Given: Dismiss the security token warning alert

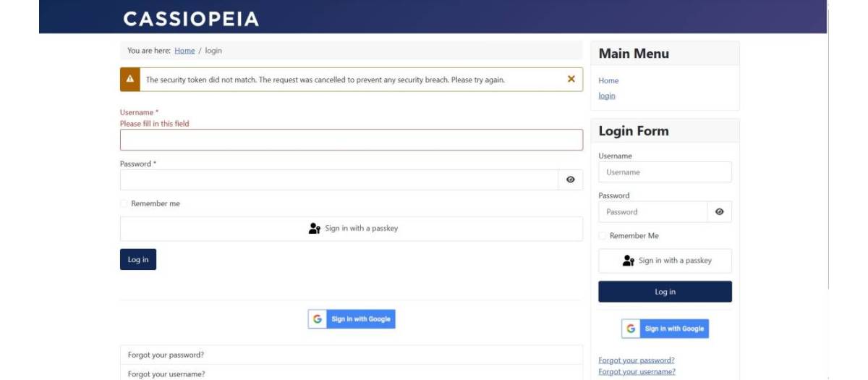Looking at the screenshot, I should 571,79.
